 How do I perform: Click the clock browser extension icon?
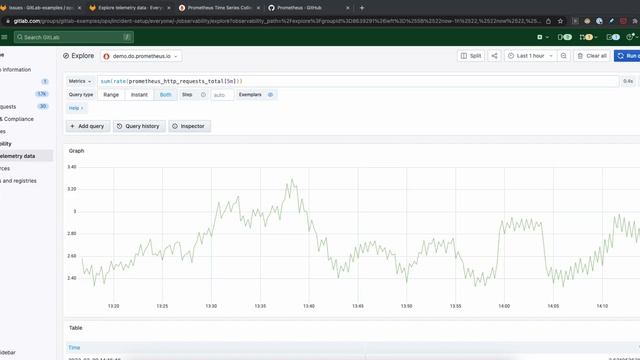tap(599, 21)
